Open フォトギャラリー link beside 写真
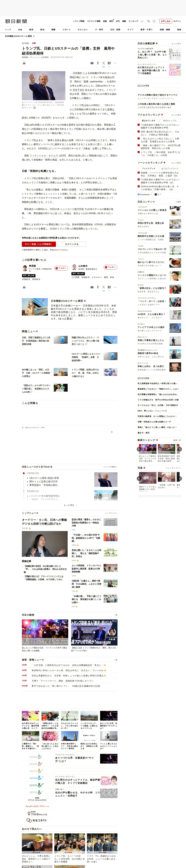 [x=173, y=468]
